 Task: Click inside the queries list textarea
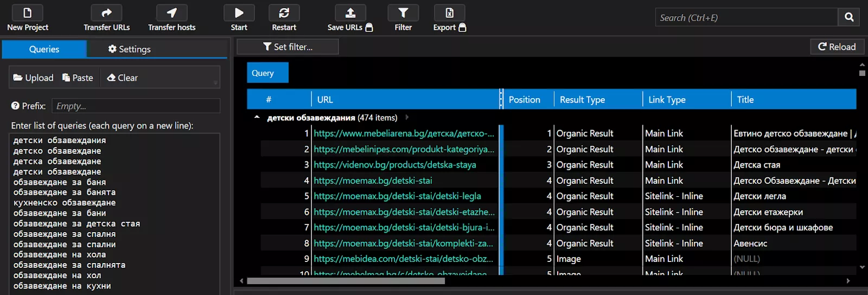click(x=114, y=214)
